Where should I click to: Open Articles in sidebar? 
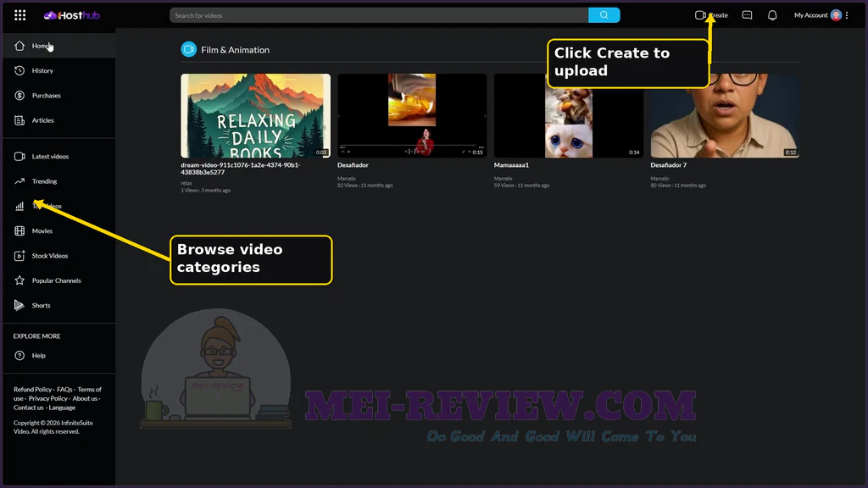42,120
